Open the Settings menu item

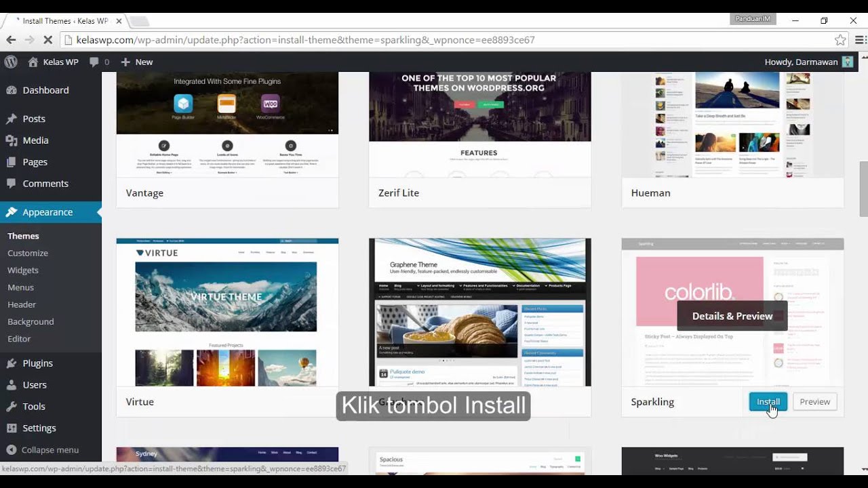click(51, 428)
